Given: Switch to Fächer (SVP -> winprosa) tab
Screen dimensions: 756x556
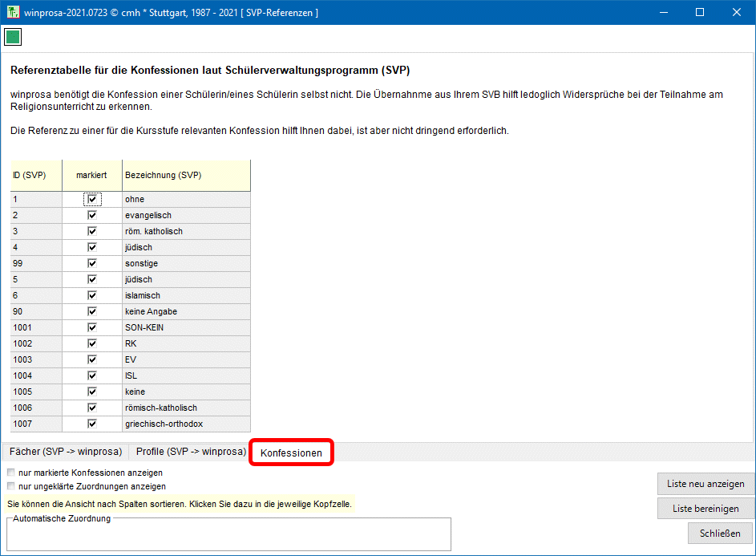Looking at the screenshot, I should tap(65, 452).
